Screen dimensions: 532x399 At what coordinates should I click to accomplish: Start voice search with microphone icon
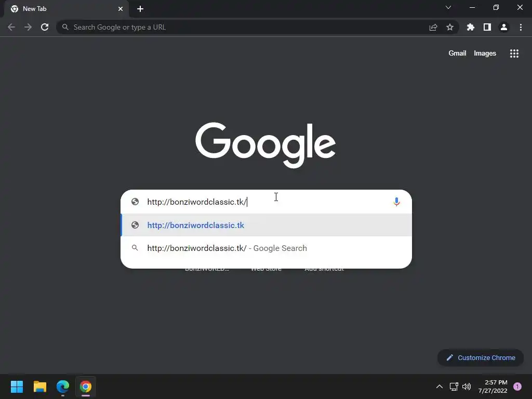(396, 202)
